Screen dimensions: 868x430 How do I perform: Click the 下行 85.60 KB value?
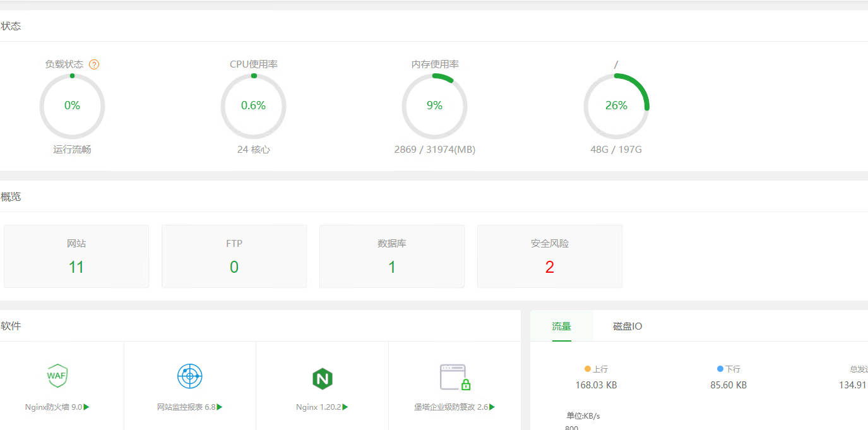pyautogui.click(x=728, y=385)
